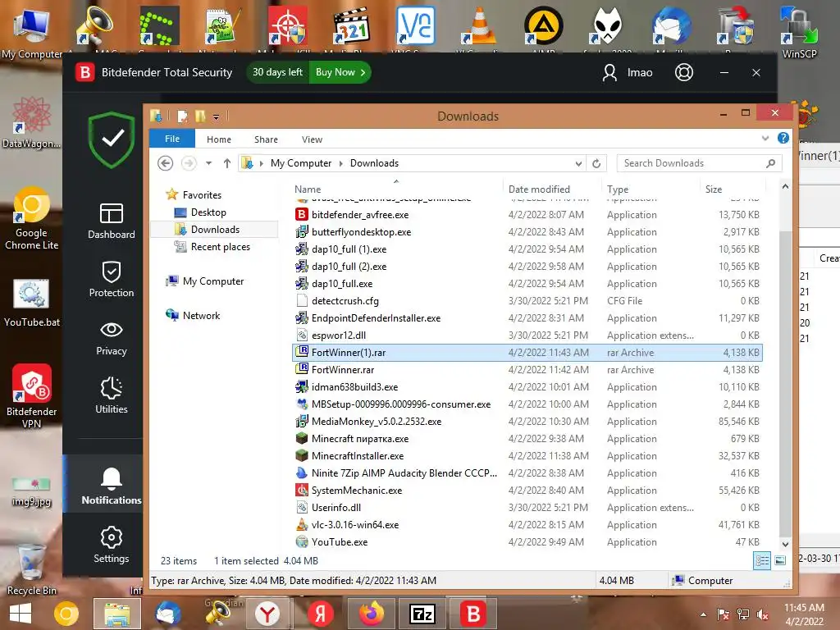
Task: Expand the Explorer ribbon chevron
Action: tap(765, 138)
